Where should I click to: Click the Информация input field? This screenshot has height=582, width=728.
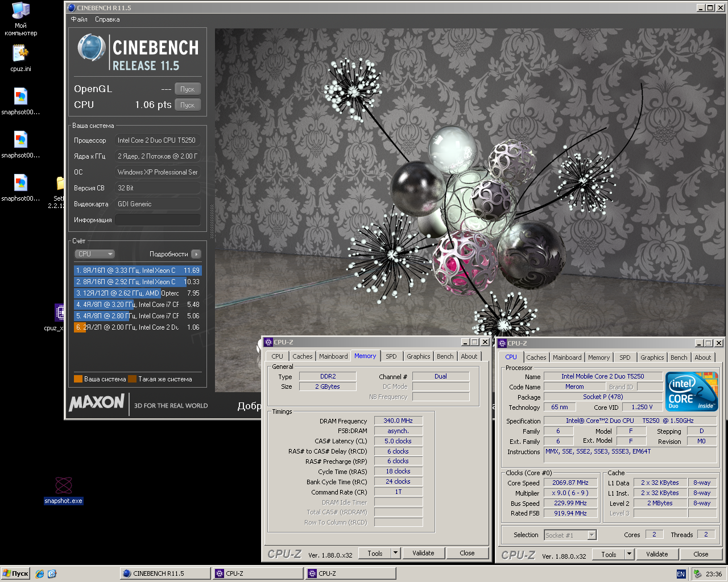pos(158,220)
